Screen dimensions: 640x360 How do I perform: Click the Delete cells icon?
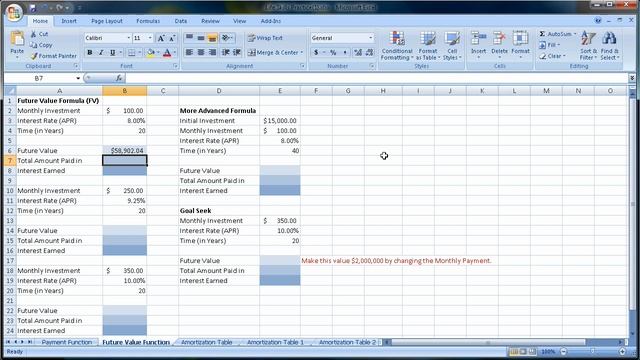499,39
